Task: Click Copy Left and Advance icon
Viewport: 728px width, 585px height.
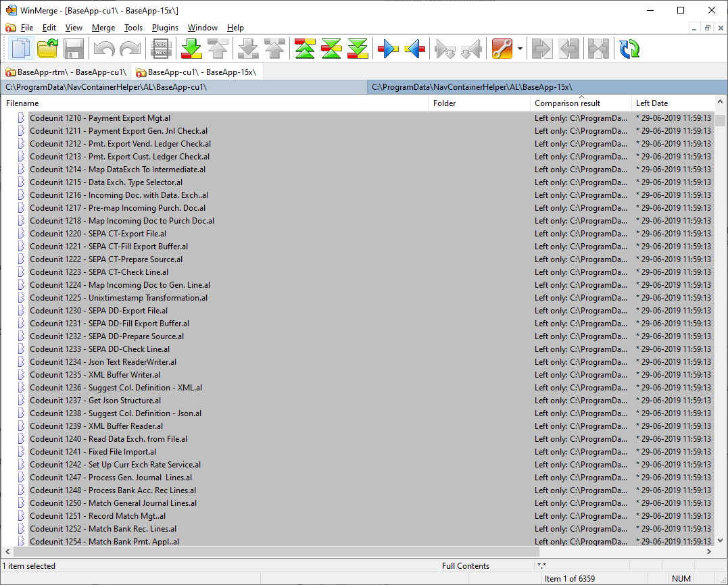Action: click(471, 49)
